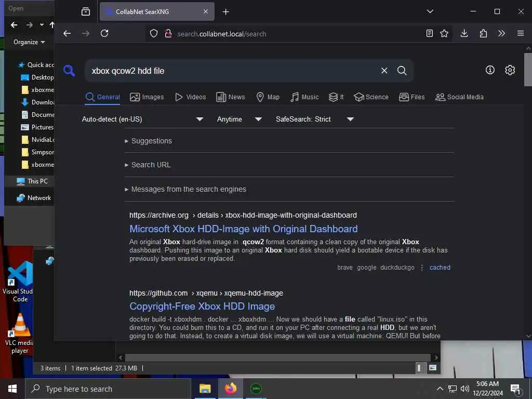This screenshot has height=399, width=532.
Task: Switch to Videos search category
Action: 190,97
